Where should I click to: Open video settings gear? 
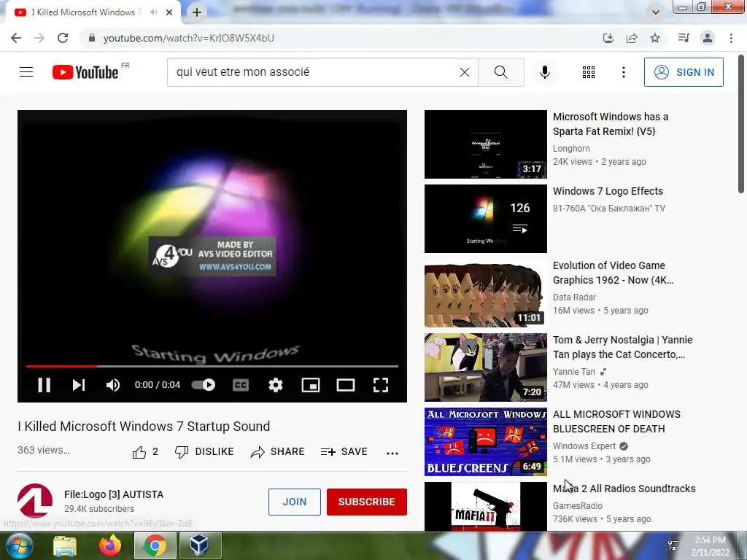coord(275,385)
